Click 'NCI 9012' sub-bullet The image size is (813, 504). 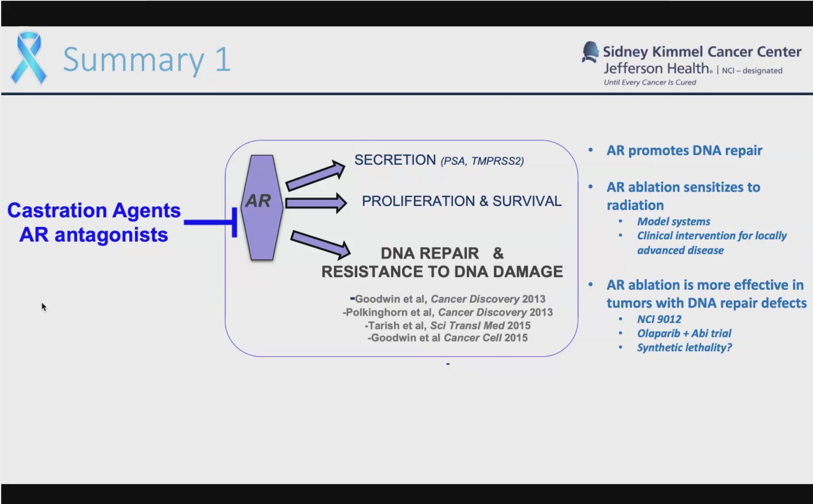coord(659,319)
